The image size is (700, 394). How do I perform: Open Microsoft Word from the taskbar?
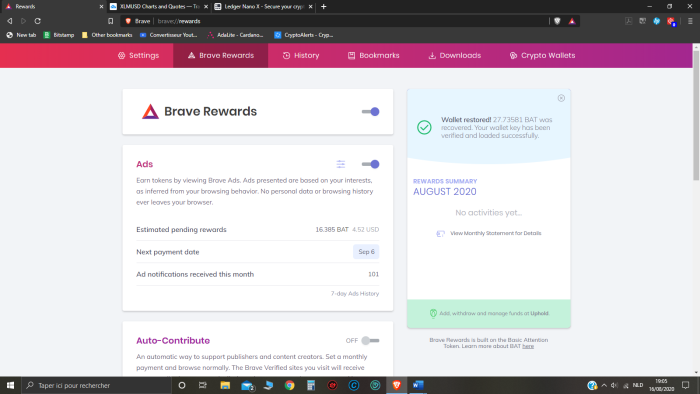pyautogui.click(x=418, y=385)
